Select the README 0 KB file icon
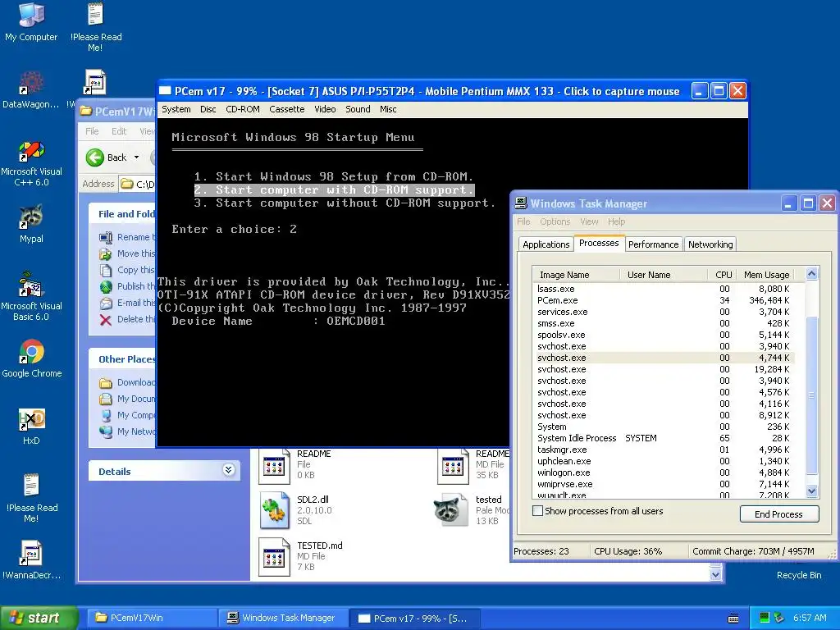This screenshot has height=630, width=840. [x=274, y=465]
